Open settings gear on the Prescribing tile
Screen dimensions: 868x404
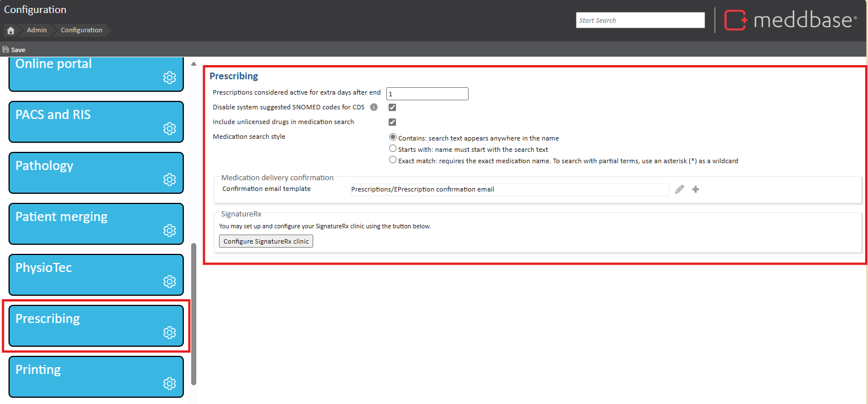click(x=169, y=333)
